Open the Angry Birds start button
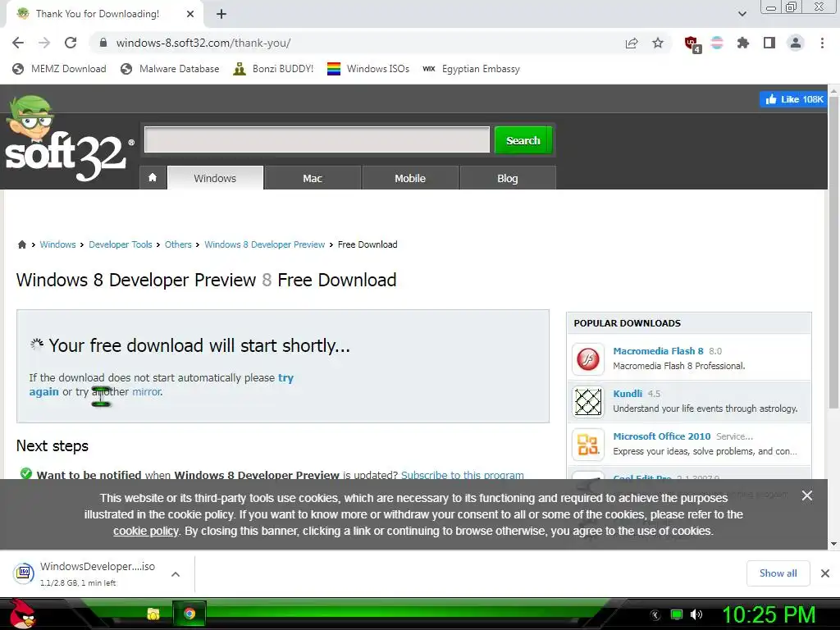Viewport: 840px width, 630px height. click(x=22, y=614)
